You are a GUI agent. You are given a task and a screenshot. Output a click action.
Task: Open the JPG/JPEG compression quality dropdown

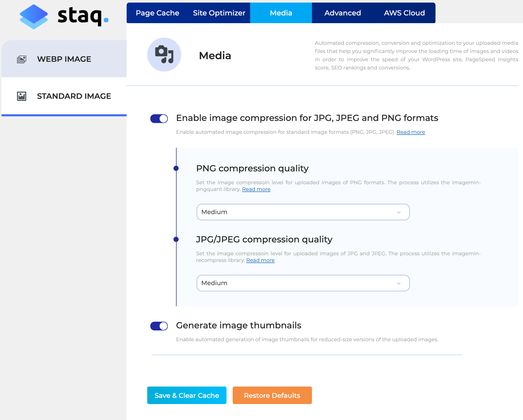303,283
